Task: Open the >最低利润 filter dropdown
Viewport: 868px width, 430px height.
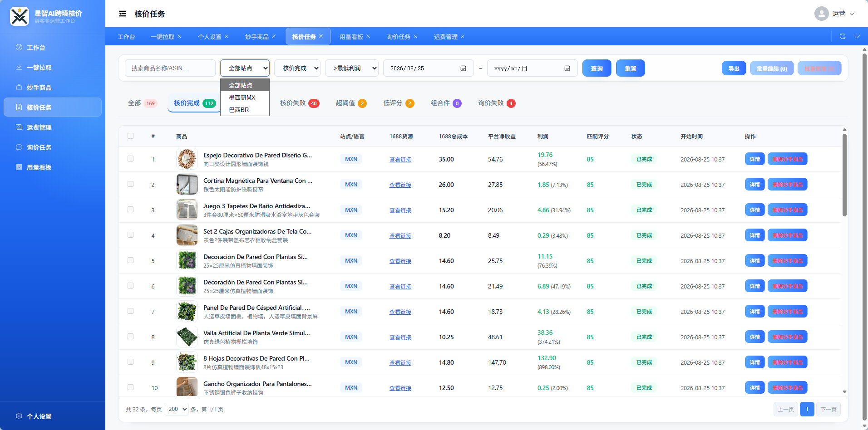Action: [x=352, y=68]
